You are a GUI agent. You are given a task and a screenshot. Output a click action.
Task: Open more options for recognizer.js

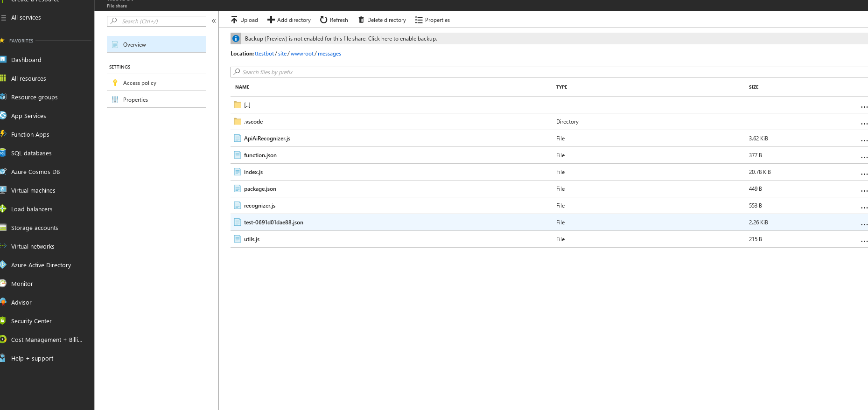[864, 208]
